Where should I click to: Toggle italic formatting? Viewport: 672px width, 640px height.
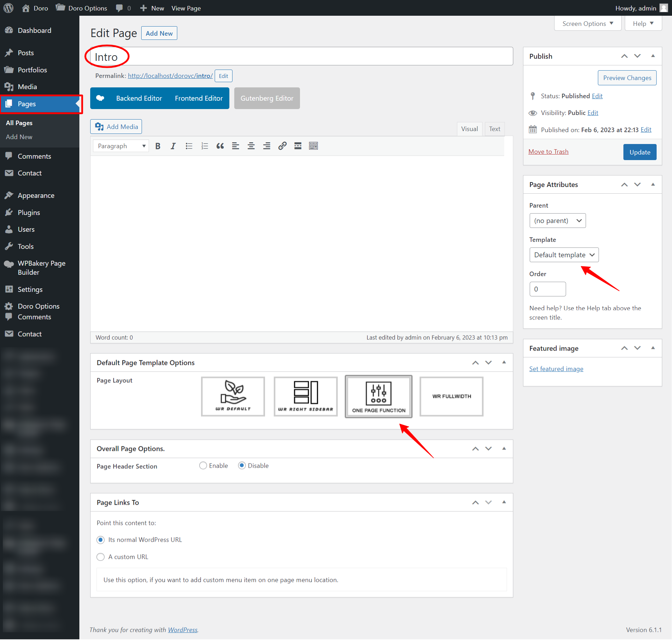click(173, 146)
